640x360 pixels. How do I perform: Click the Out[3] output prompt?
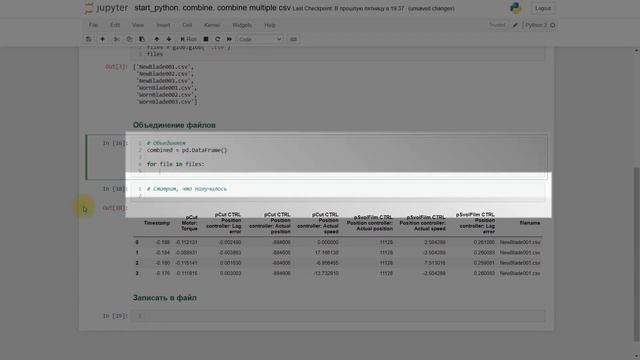point(117,67)
